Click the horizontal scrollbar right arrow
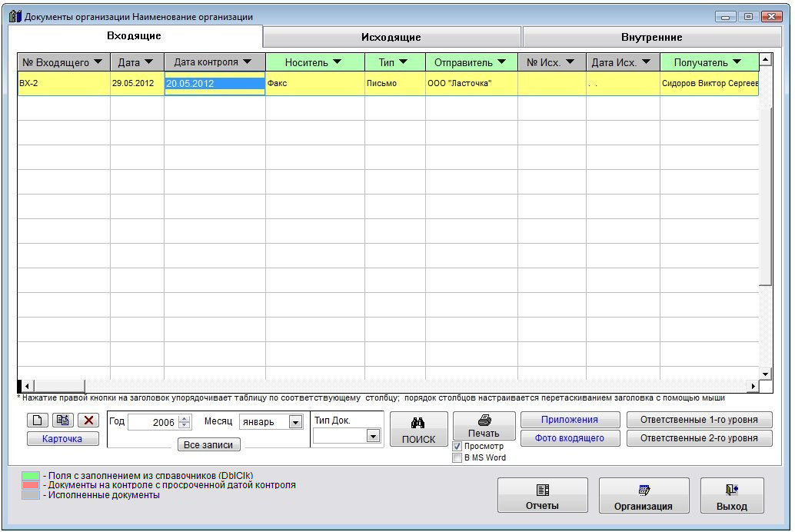Image resolution: width=795 pixels, height=532 pixels. [753, 386]
